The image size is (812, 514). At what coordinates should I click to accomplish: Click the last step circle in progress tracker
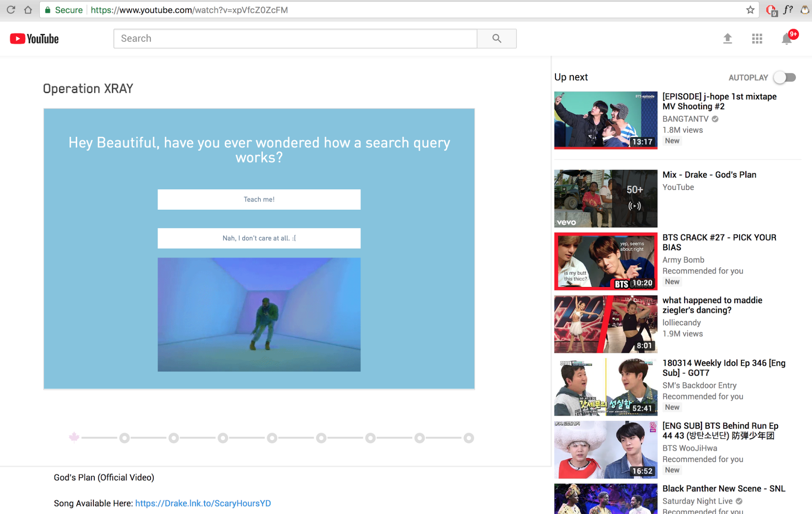click(x=468, y=438)
